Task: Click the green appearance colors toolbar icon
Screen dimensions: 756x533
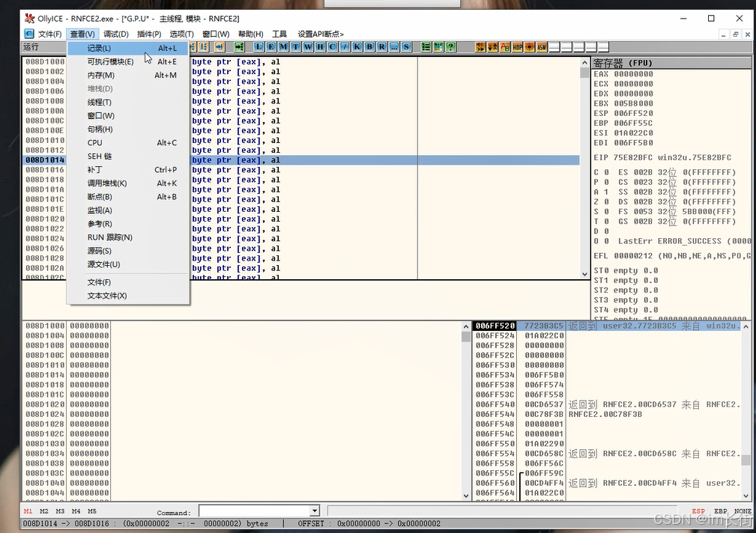Action: (438, 46)
